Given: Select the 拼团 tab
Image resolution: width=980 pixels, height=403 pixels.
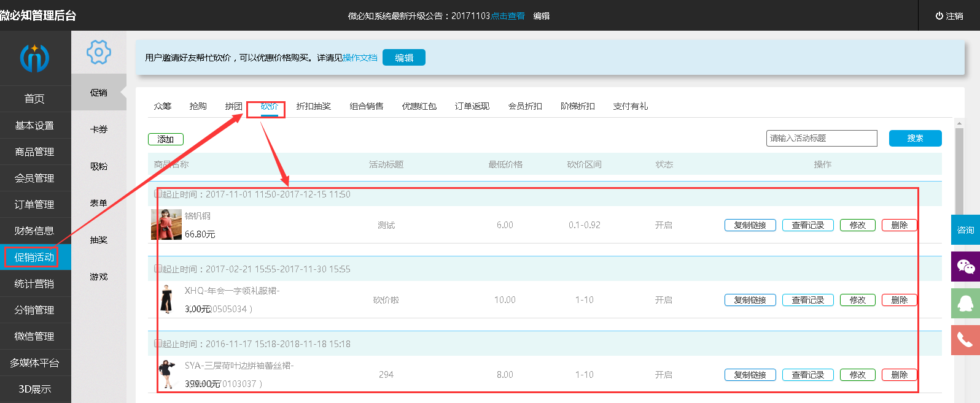Looking at the screenshot, I should pos(233,106).
